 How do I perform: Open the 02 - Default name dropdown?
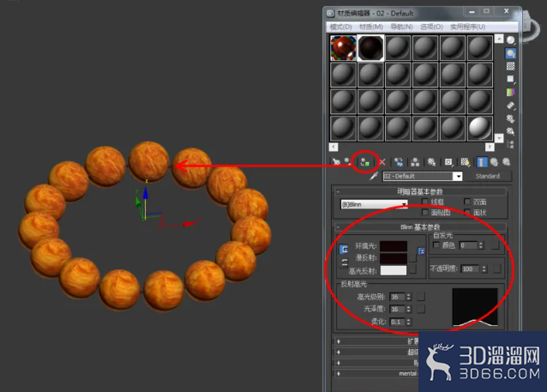458,177
